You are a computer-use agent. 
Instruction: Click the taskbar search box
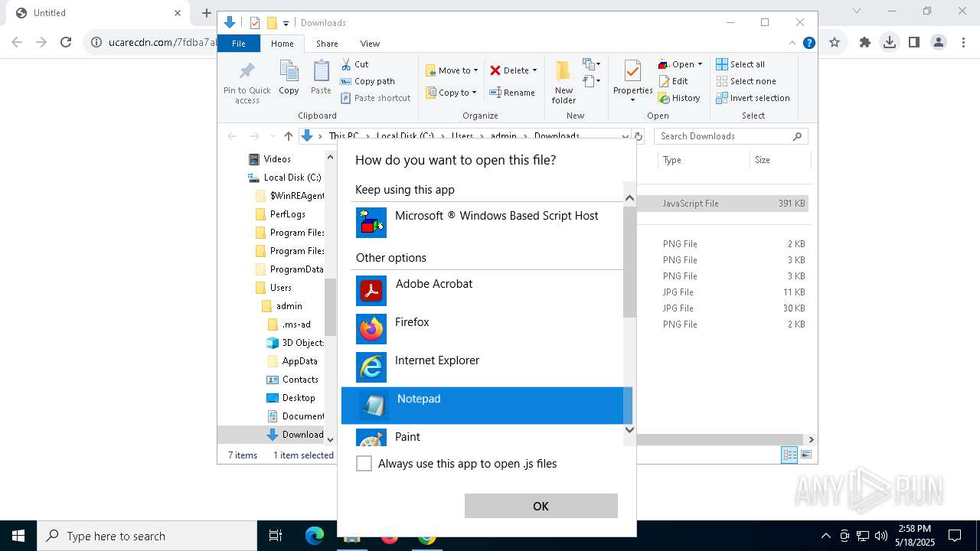tap(147, 536)
